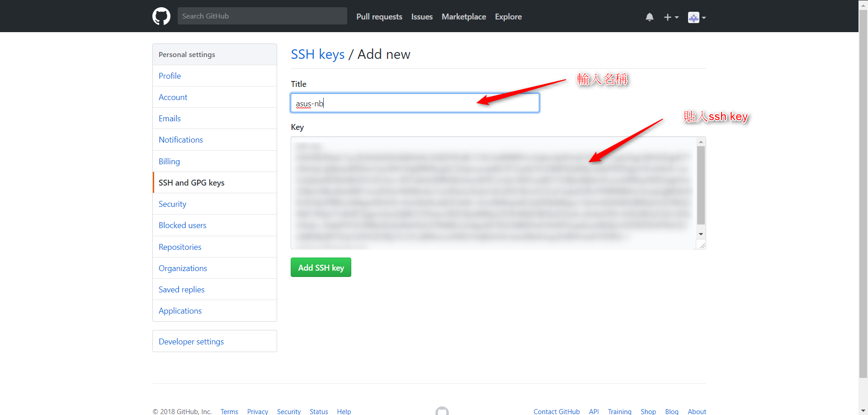Click into the Title input field
The width and height of the screenshot is (868, 415).
coord(415,103)
